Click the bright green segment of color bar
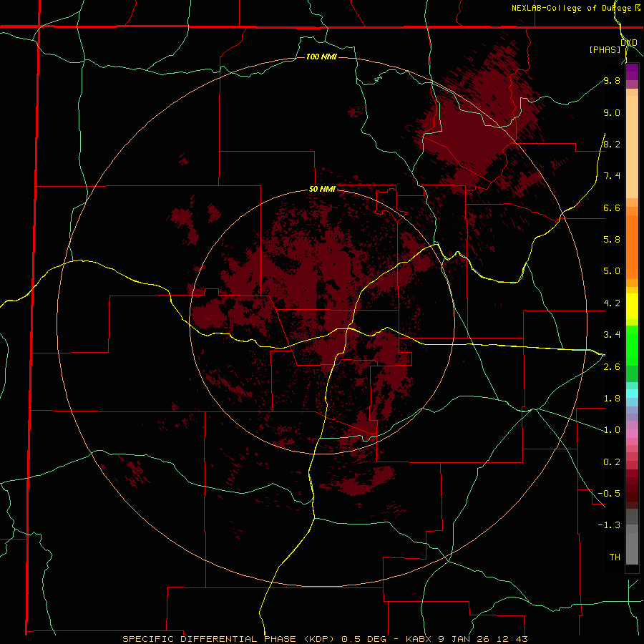 (632, 345)
